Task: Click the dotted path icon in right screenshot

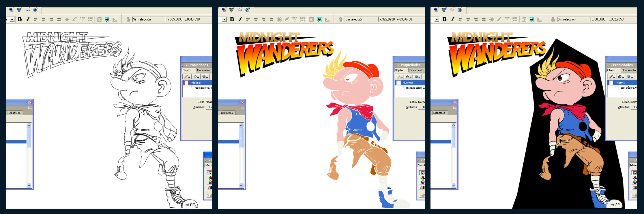Action: pyautogui.click(x=452, y=10)
